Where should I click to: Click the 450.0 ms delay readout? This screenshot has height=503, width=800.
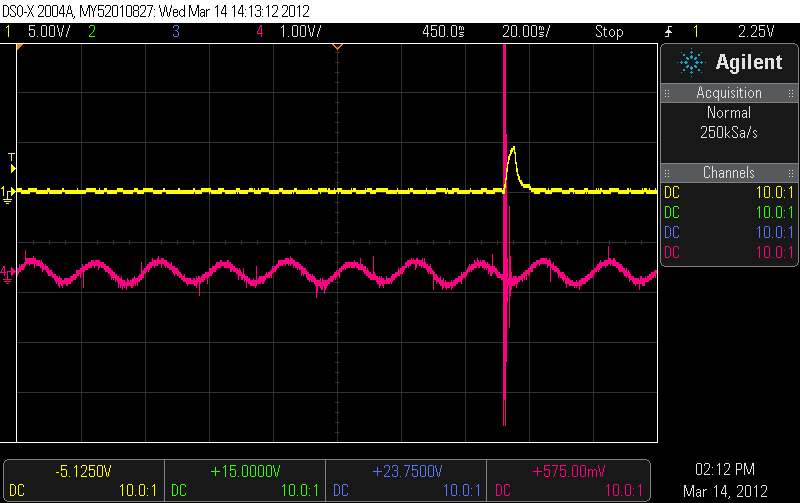tap(443, 32)
